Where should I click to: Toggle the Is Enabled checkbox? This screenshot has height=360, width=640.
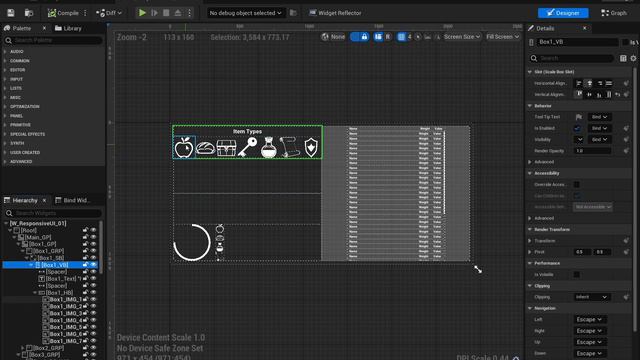coord(577,128)
